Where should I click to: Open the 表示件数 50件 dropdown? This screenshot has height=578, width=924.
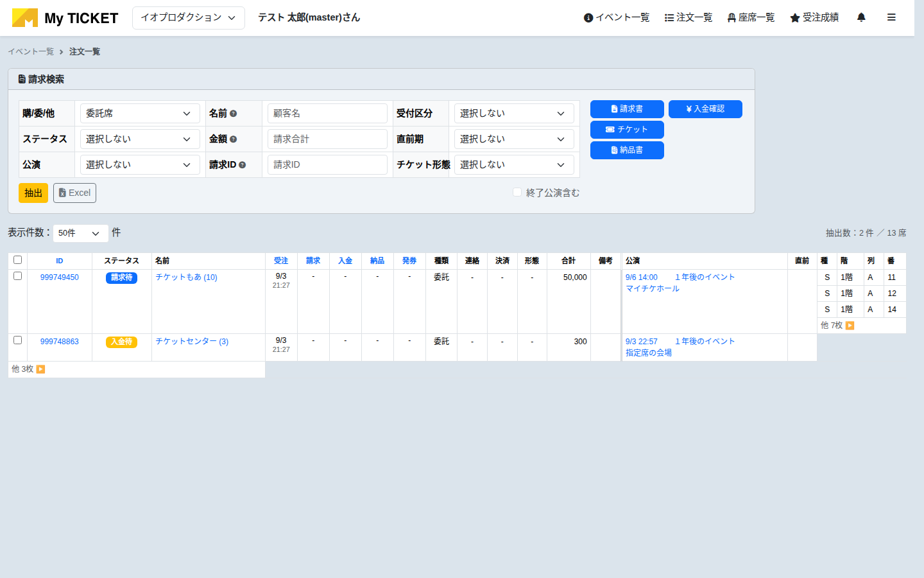click(80, 233)
